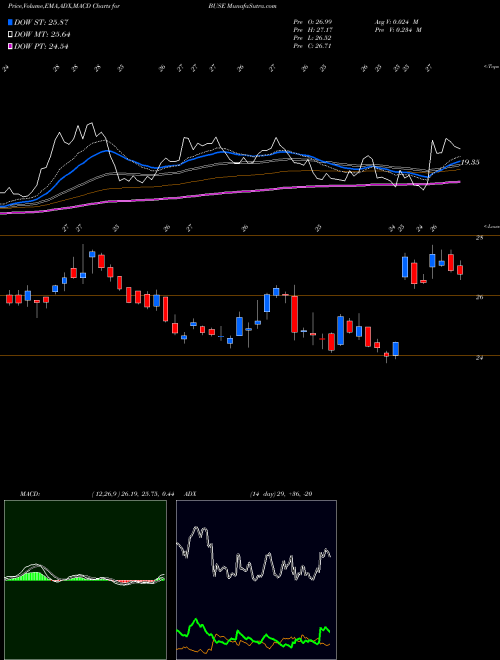This screenshot has width=500, height=660.
Task: Select the 'DOW MT: 25.64' legend text
Action: click(x=42, y=34)
